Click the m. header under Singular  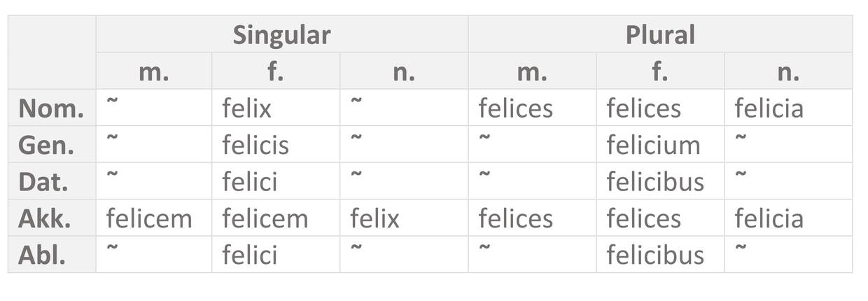click(x=154, y=71)
